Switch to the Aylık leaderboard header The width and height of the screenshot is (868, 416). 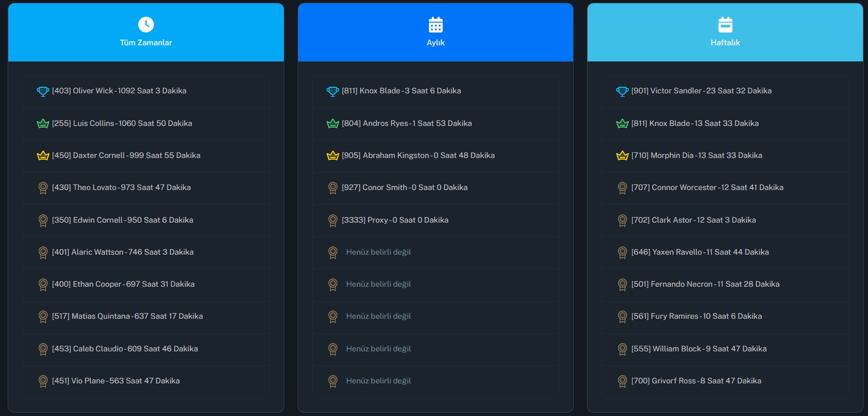(436, 43)
